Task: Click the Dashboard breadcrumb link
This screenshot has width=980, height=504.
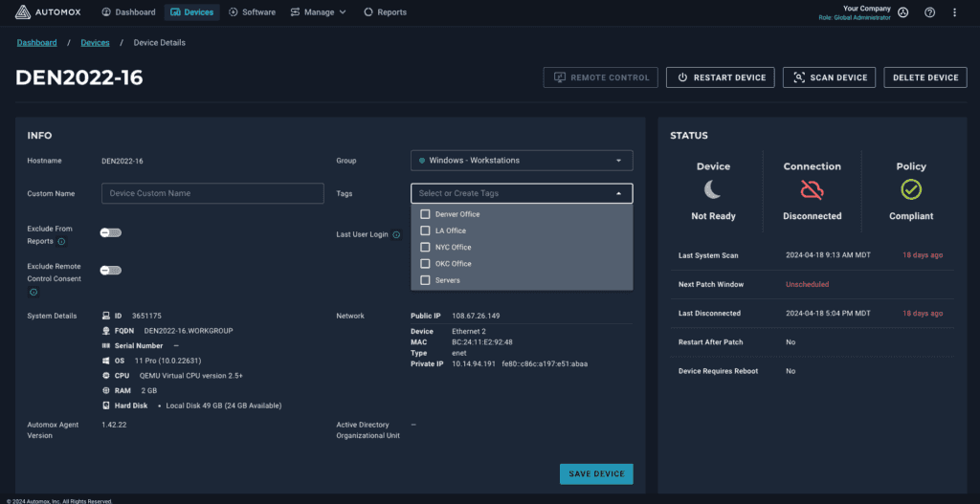Action: pos(37,42)
